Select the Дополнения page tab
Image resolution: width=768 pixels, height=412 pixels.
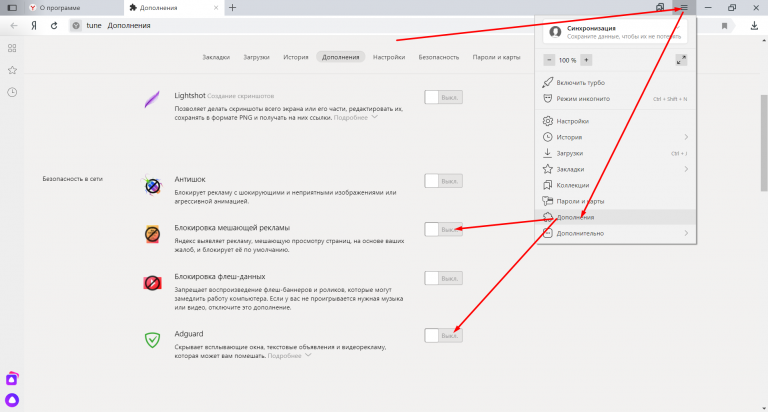pos(340,57)
